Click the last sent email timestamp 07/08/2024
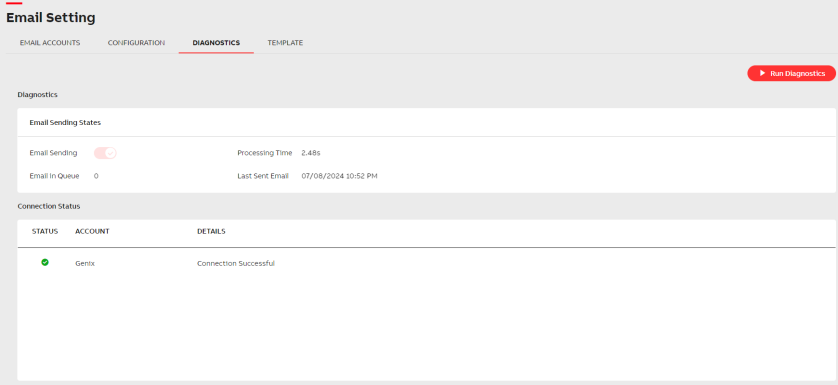Image resolution: width=838 pixels, height=385 pixels. click(x=339, y=176)
